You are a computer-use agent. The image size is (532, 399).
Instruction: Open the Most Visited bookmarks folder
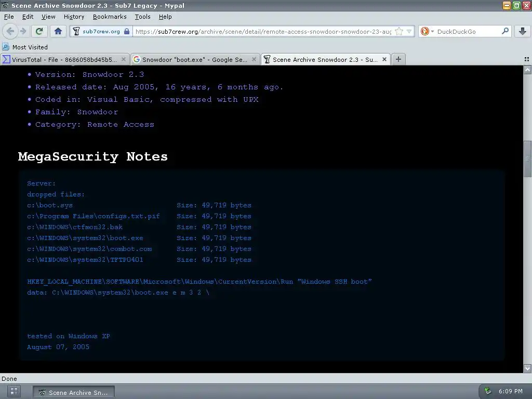(x=25, y=47)
